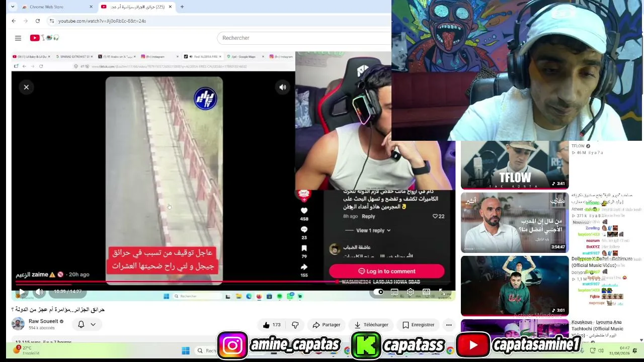Click Reply under the TikTok comment
Image resolution: width=644 pixels, height=362 pixels.
pos(368,216)
